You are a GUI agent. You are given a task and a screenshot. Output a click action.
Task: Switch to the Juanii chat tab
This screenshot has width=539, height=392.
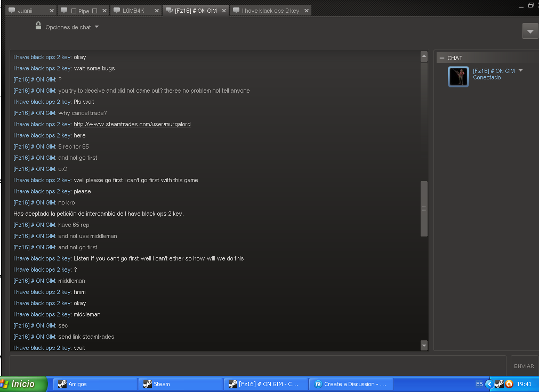point(31,11)
